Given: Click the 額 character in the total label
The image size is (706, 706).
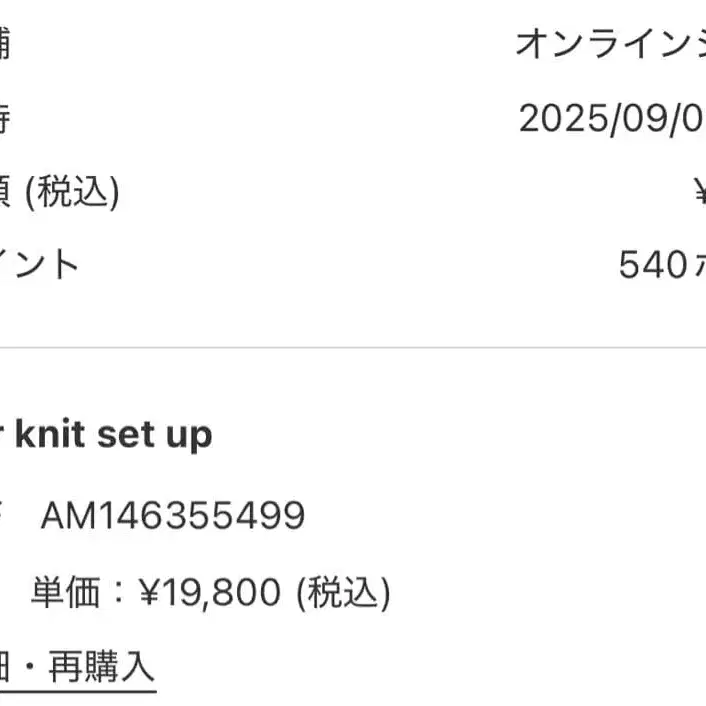Looking at the screenshot, I should tap(5, 191).
